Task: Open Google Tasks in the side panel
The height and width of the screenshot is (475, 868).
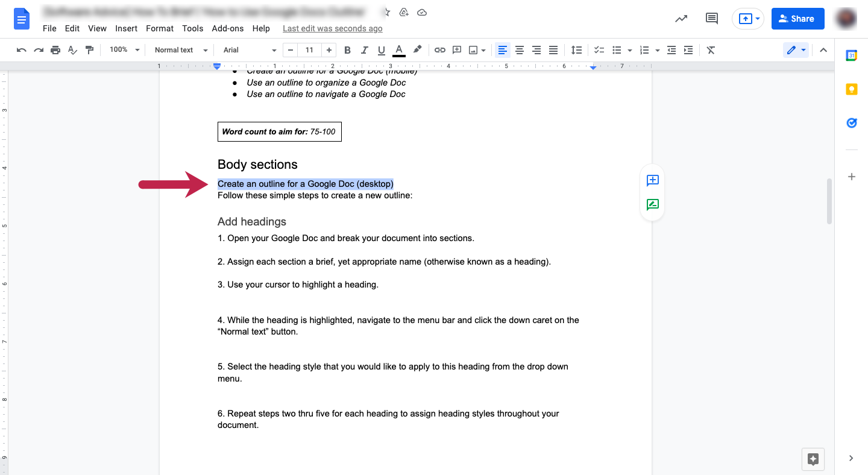Action: click(851, 123)
